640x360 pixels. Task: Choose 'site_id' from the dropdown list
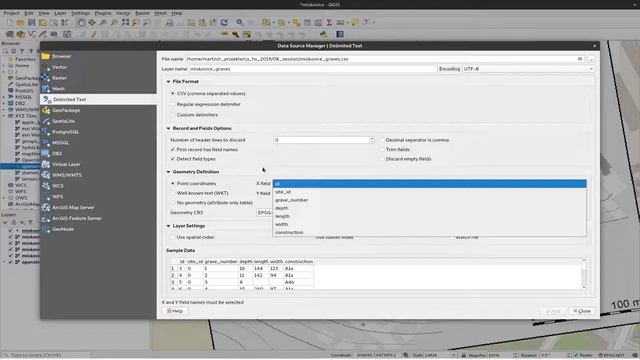coord(429,192)
